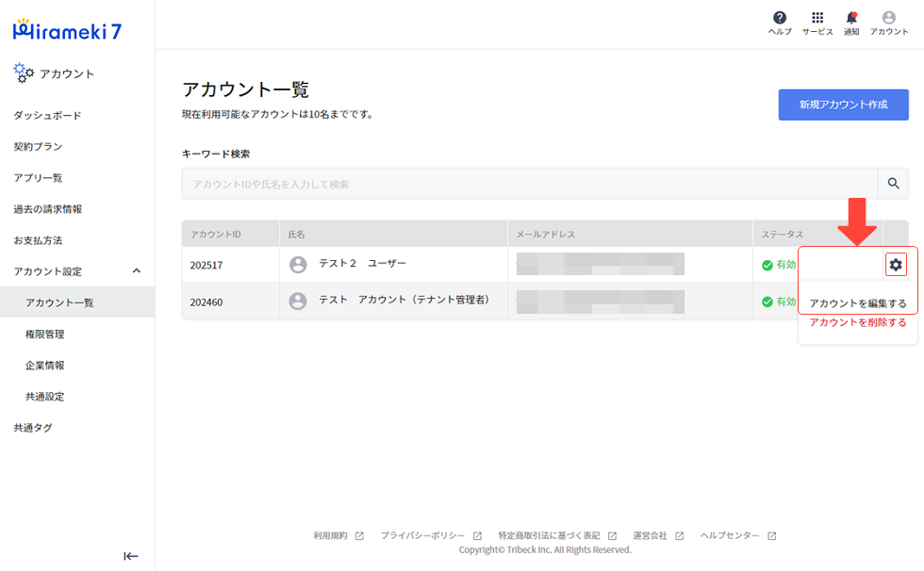924x571 pixels.
Task: Open 企業情報 in sidebar
Action: tap(45, 365)
